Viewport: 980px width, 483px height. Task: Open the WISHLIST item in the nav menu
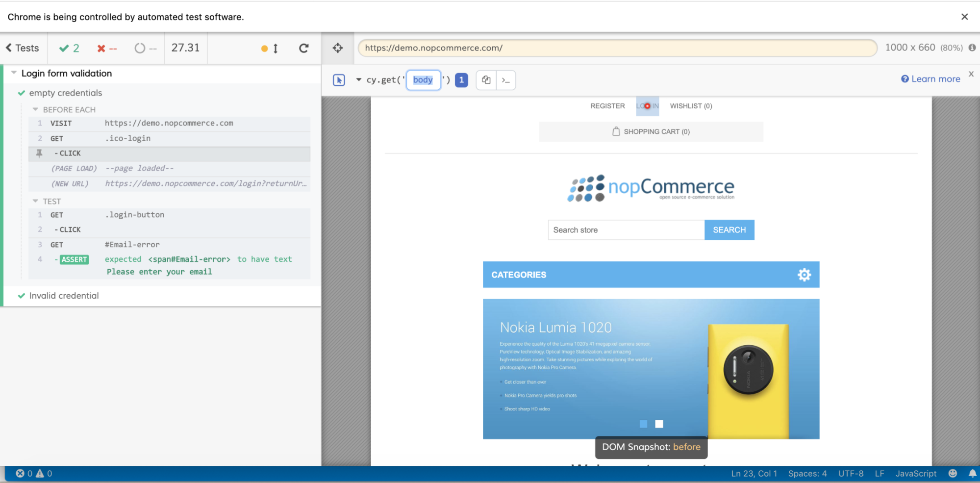pos(691,106)
